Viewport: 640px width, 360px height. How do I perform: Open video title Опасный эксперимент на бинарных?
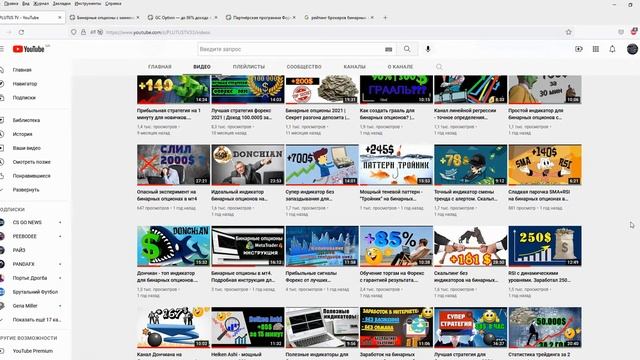coord(167,195)
